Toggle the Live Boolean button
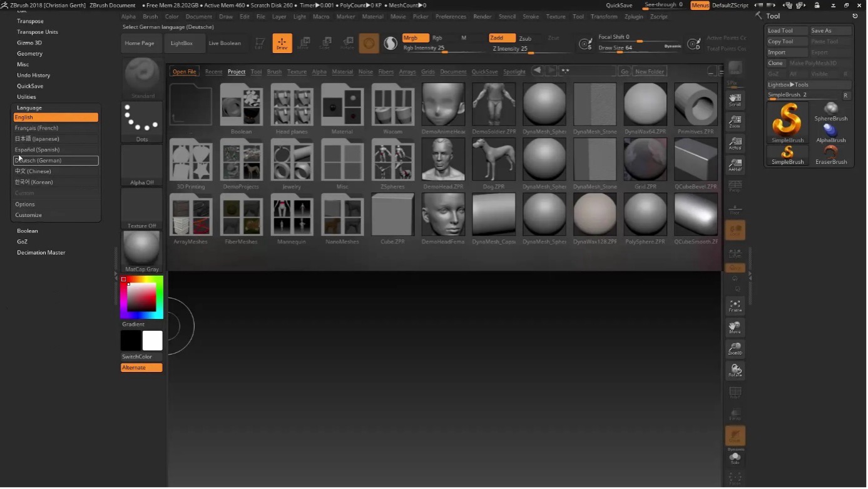Viewport: 868px width, 489px height. coord(225,43)
